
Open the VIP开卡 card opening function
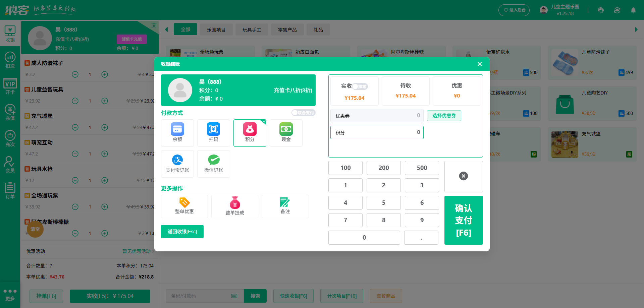pos(10,86)
